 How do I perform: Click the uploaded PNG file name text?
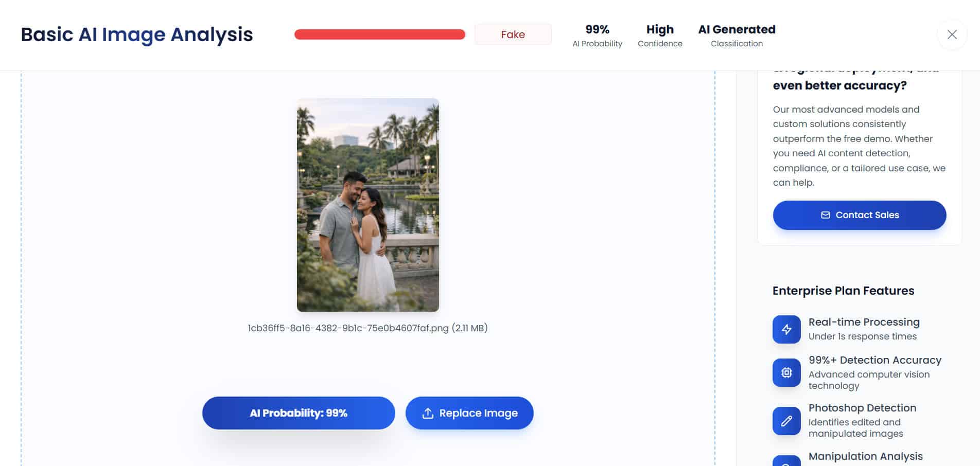pyautogui.click(x=367, y=328)
